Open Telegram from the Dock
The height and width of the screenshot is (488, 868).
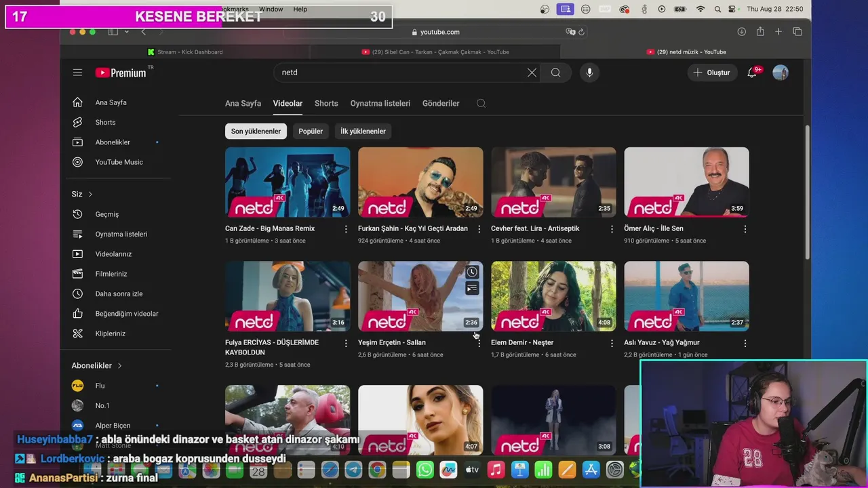pyautogui.click(x=353, y=469)
